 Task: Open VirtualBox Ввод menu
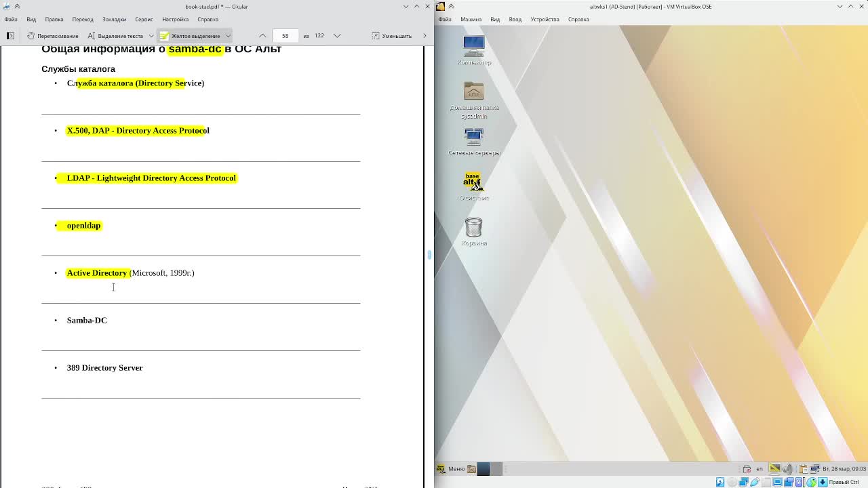(x=515, y=19)
